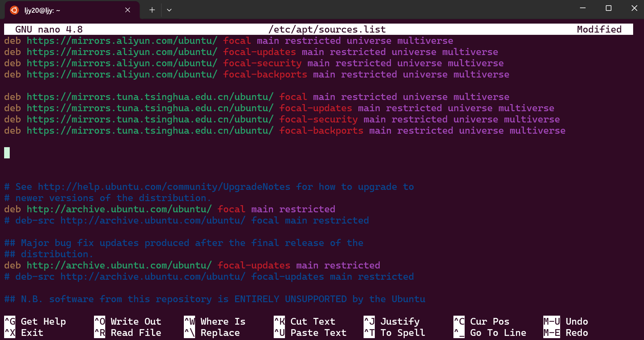This screenshot has width=644, height=340.
Task: Click the ^T To Spell shortcut
Action: coord(395,333)
